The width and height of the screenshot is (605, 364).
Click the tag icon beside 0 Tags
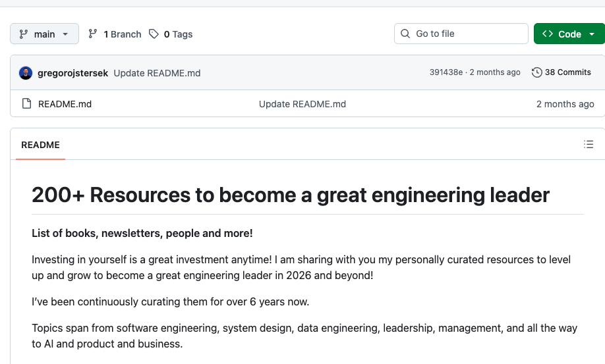point(154,34)
